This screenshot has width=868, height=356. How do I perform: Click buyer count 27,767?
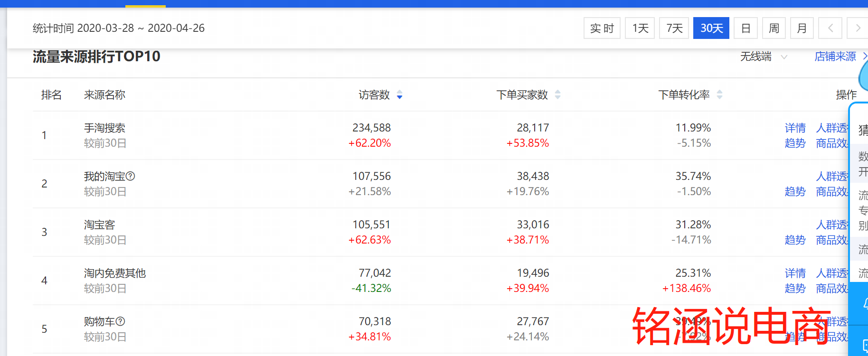(533, 321)
